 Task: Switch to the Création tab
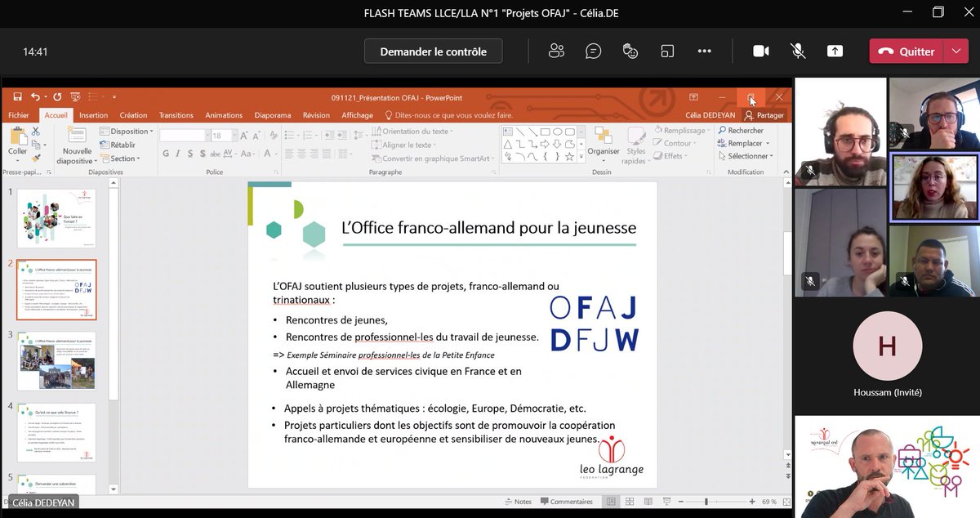click(x=133, y=115)
